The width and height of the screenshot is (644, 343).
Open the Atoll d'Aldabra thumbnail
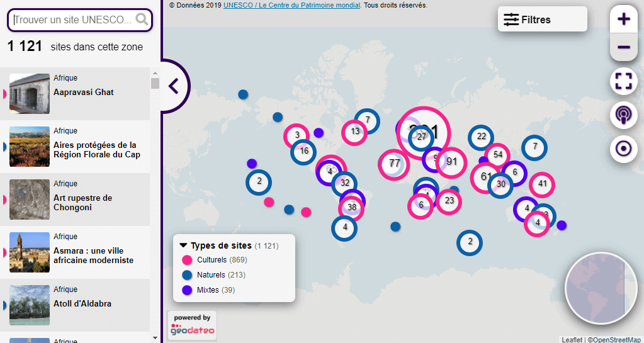point(30,305)
